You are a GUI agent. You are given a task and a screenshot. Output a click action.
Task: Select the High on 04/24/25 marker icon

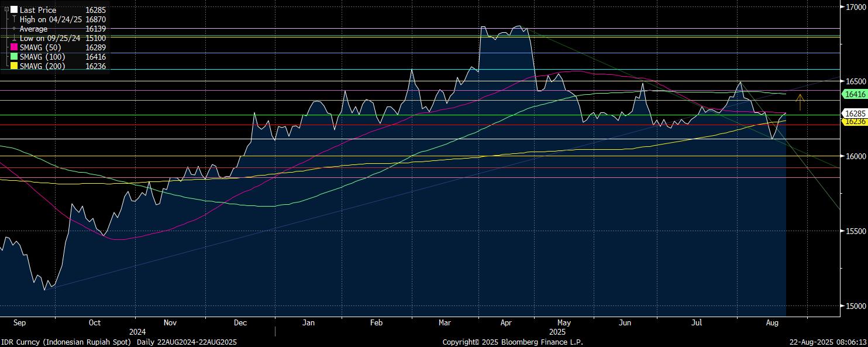pos(14,19)
